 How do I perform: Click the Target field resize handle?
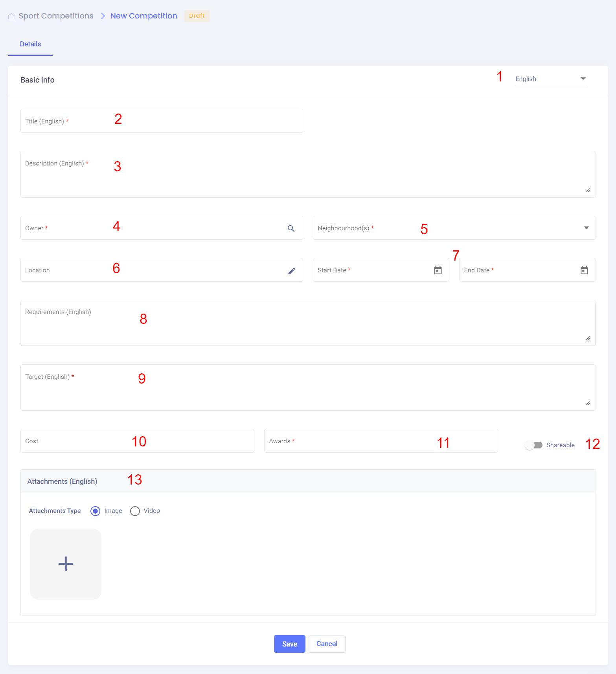click(588, 403)
